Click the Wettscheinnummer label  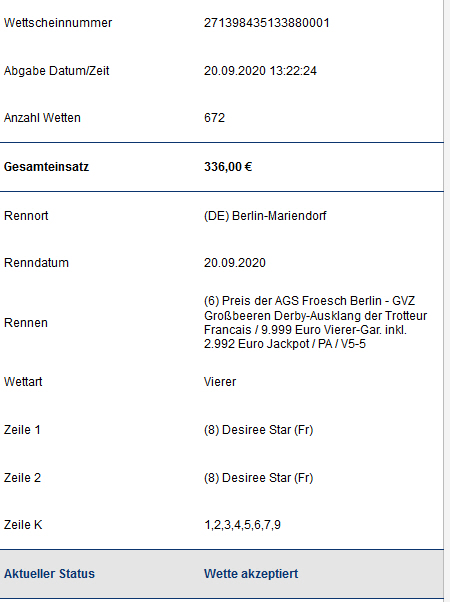[x=58, y=23]
